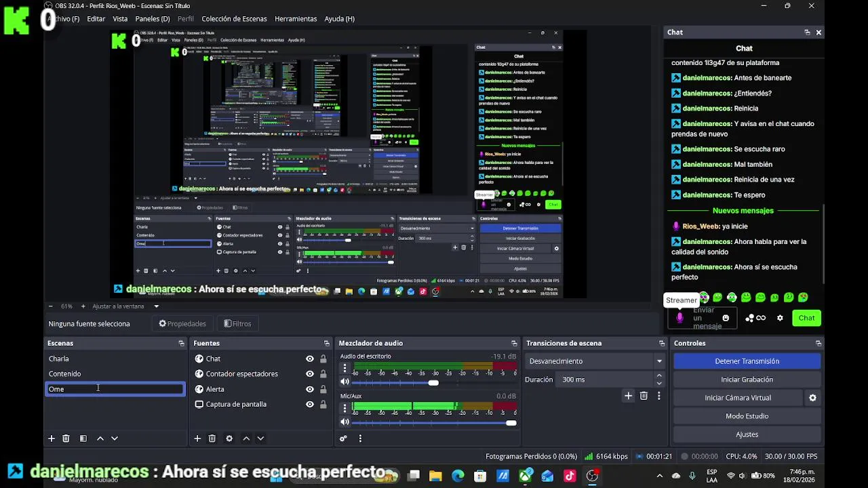Open scene filters icon in Escenas toolbar
The height and width of the screenshot is (488, 868).
[x=83, y=439]
